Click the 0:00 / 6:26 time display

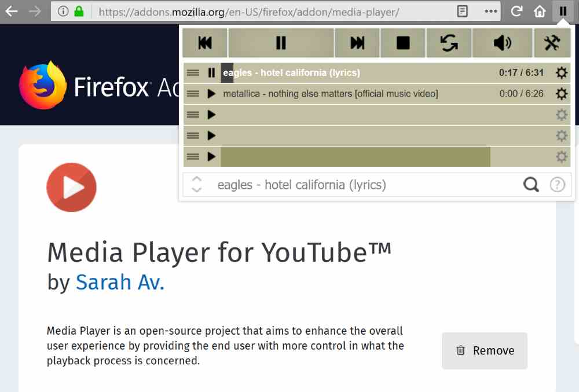coord(521,94)
